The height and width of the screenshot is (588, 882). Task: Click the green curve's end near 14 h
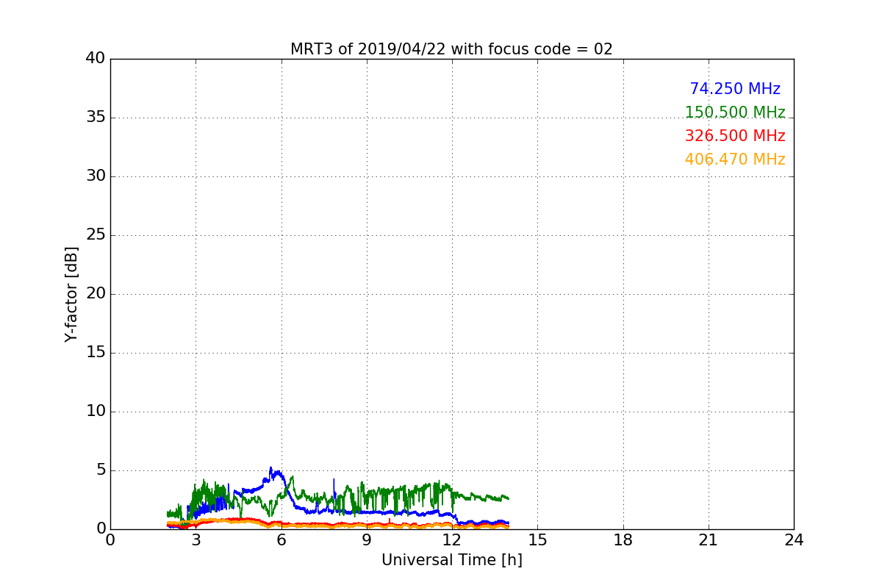pyautogui.click(x=507, y=498)
